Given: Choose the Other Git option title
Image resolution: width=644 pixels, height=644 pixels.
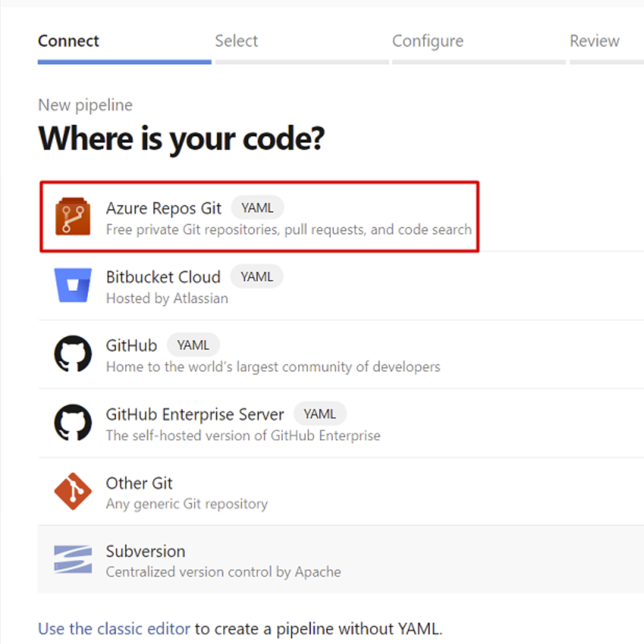Looking at the screenshot, I should 139,483.
